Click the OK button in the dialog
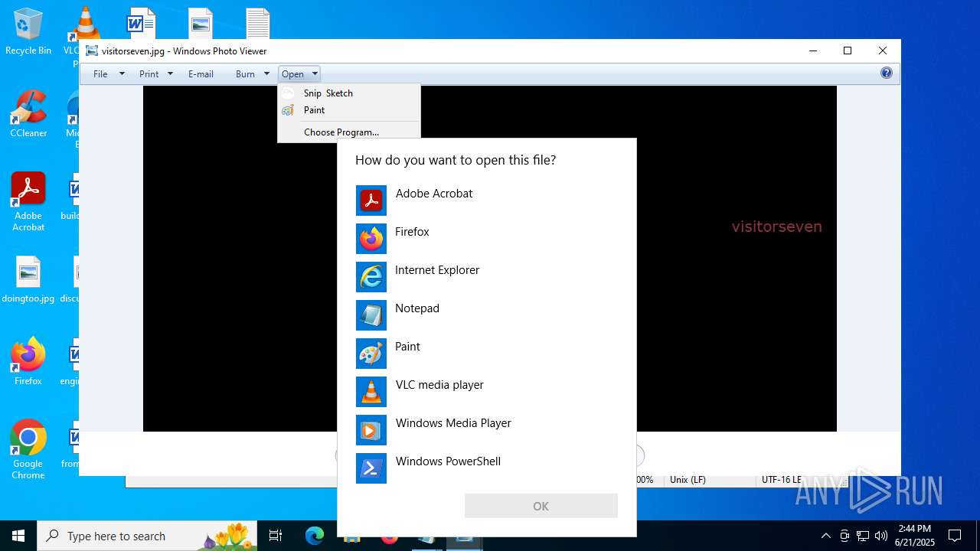The height and width of the screenshot is (551, 980). (541, 506)
